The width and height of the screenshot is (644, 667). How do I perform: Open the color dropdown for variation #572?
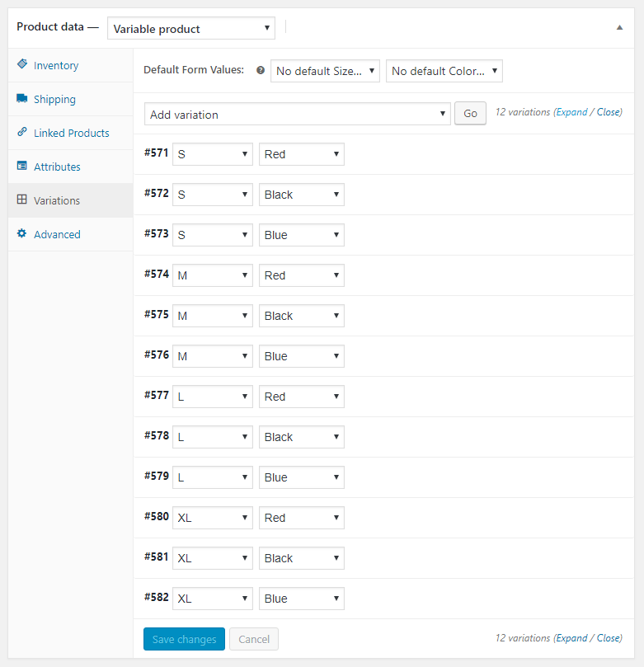tap(302, 195)
